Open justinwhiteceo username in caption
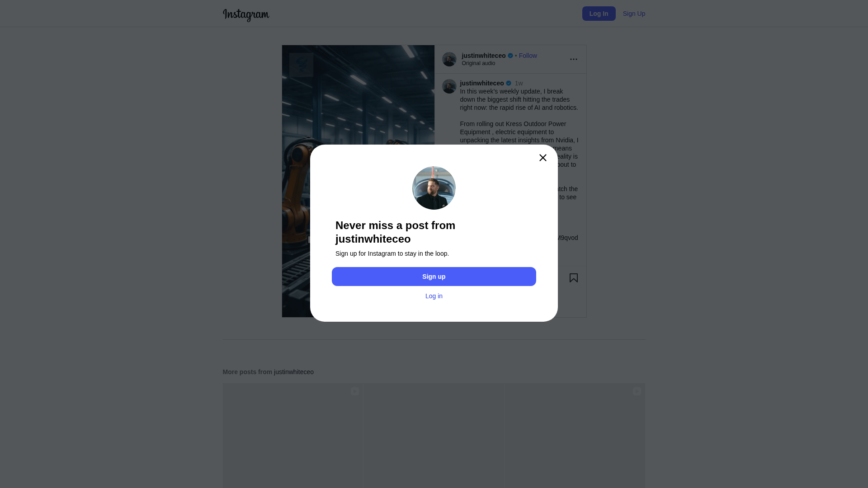This screenshot has width=868, height=488. (481, 83)
